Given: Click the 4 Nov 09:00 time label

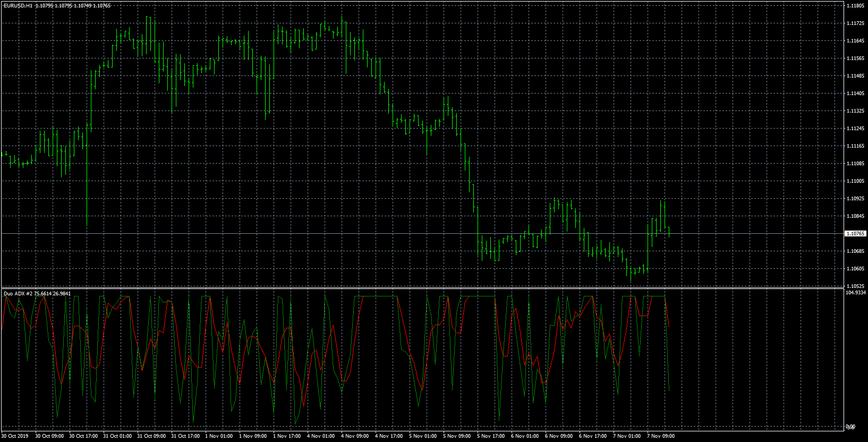Looking at the screenshot, I should (x=355, y=436).
